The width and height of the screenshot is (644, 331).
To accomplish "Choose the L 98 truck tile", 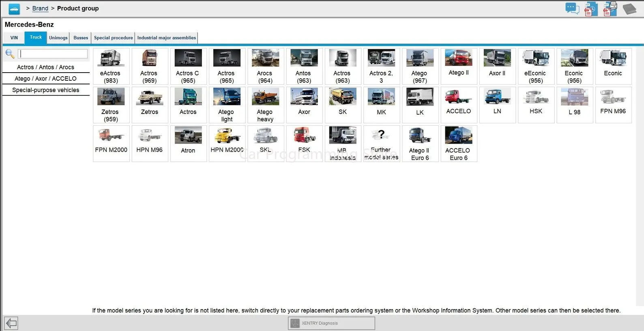I will (x=575, y=105).
